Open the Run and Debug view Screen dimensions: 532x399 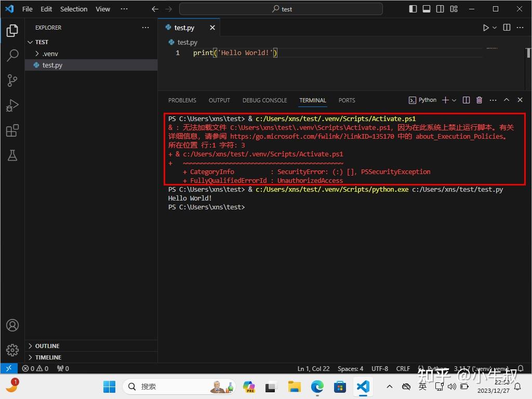pos(12,105)
